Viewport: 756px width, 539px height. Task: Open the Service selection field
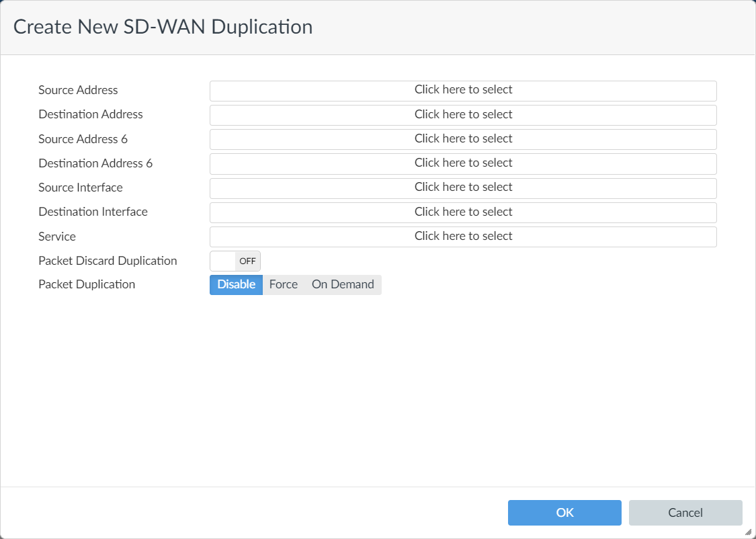pos(463,237)
